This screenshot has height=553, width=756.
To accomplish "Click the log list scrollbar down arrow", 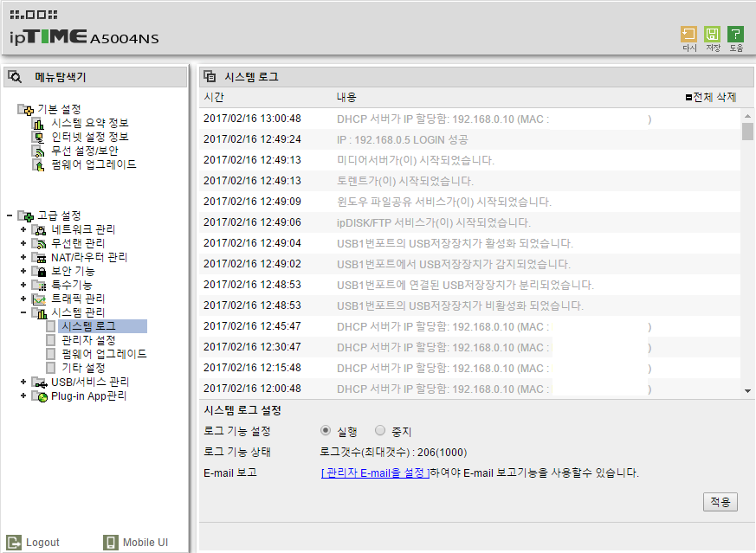I will tap(748, 390).
